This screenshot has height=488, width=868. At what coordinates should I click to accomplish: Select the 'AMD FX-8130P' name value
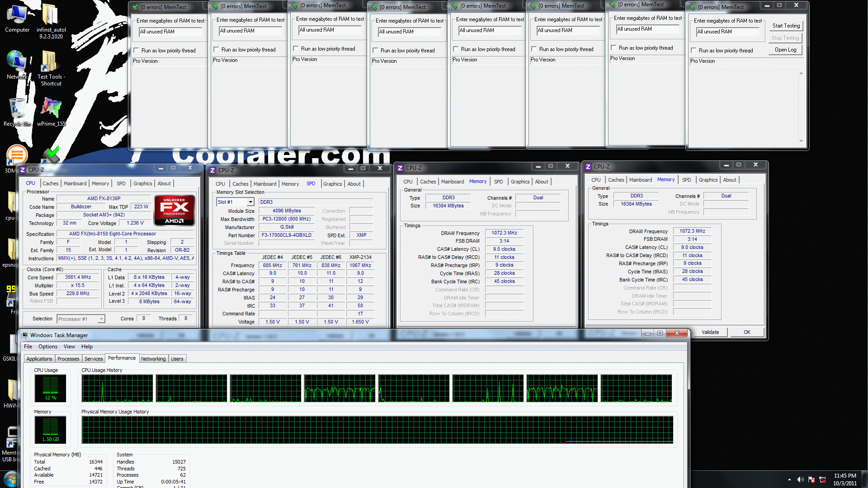(104, 198)
